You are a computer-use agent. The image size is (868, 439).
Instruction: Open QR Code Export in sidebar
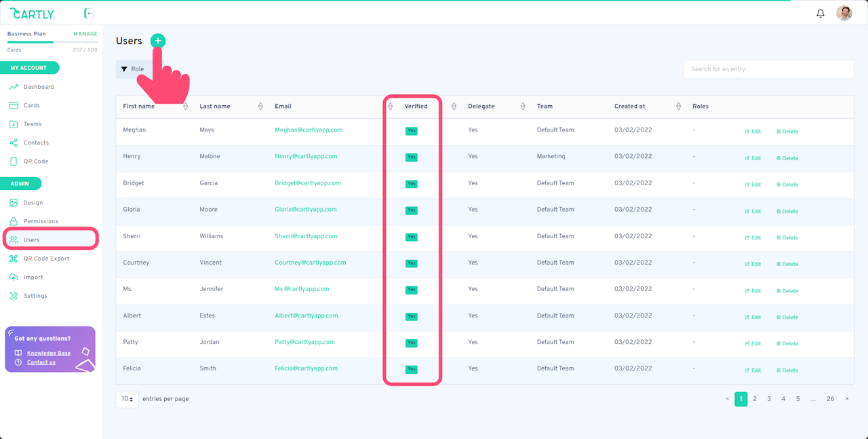[46, 259]
